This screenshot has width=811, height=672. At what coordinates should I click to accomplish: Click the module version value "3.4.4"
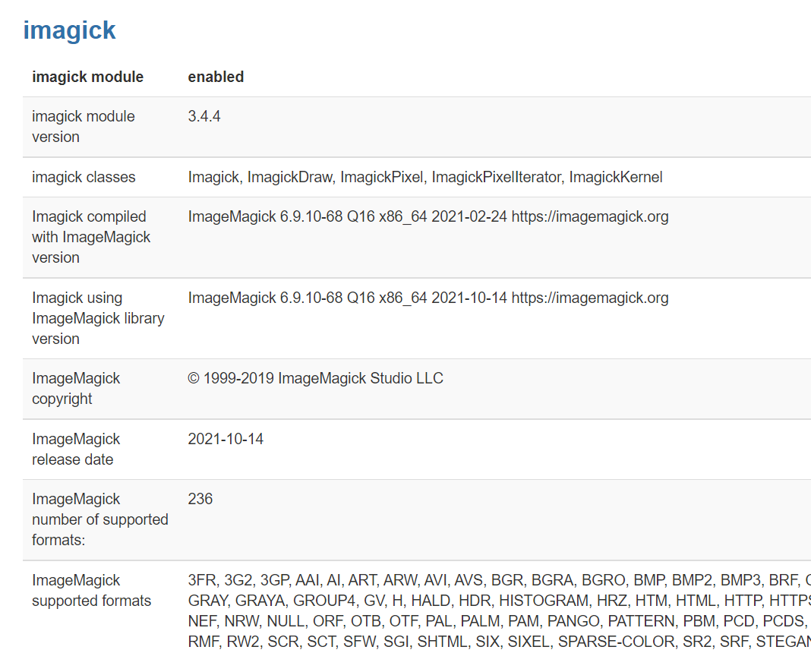(204, 117)
